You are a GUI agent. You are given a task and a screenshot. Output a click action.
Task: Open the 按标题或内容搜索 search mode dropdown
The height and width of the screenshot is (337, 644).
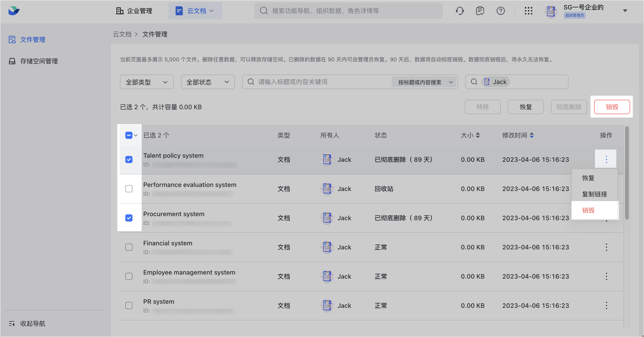424,82
